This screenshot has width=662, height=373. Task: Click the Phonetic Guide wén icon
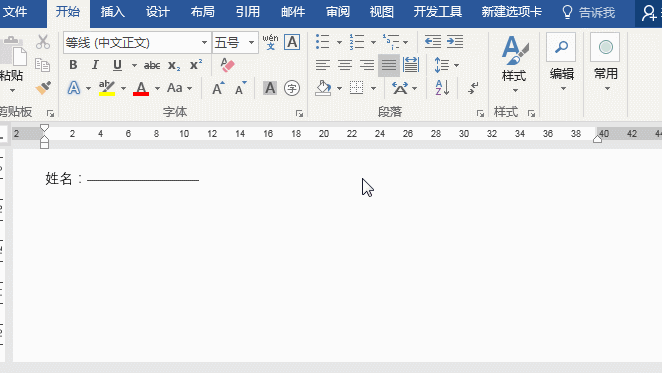coord(270,42)
